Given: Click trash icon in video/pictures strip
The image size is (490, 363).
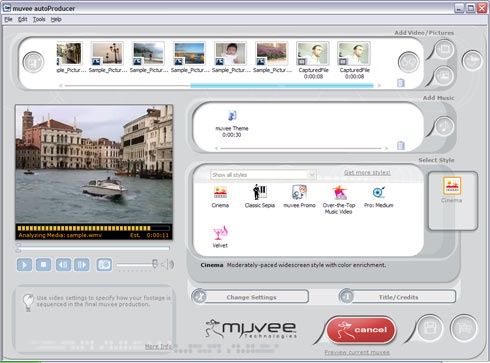Looking at the screenshot, I should (401, 83).
